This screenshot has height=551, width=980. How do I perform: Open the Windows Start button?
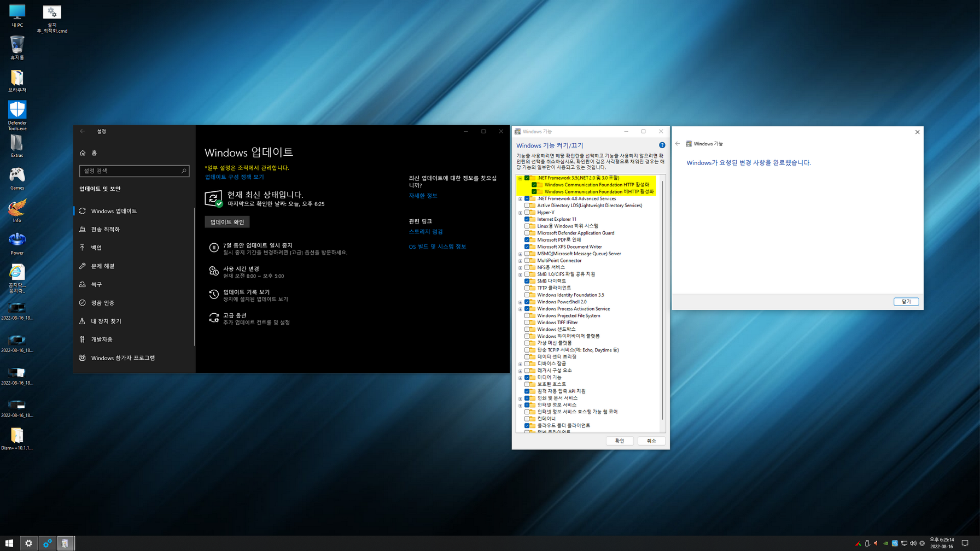(x=9, y=543)
